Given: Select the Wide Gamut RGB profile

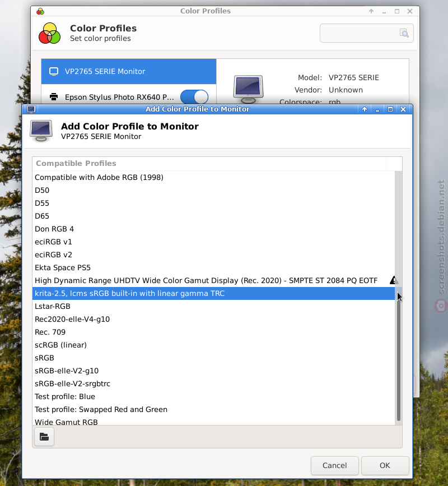Looking at the screenshot, I should [213, 421].
